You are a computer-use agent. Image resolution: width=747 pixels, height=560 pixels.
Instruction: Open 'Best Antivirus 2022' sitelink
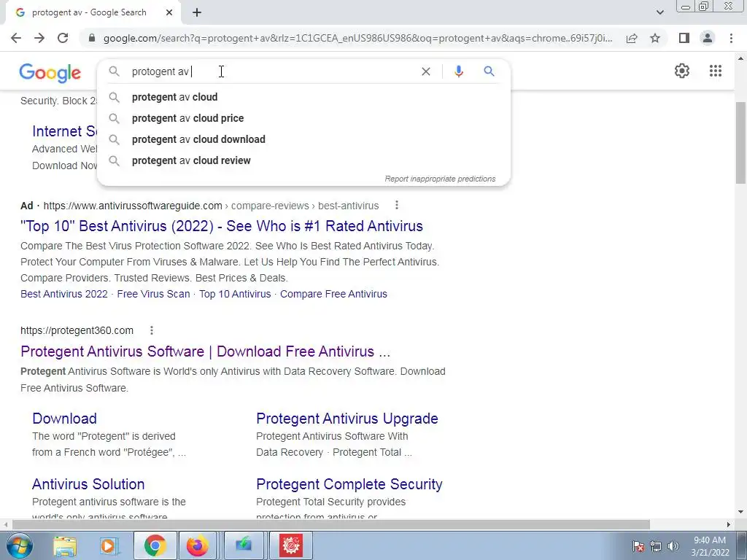64,294
